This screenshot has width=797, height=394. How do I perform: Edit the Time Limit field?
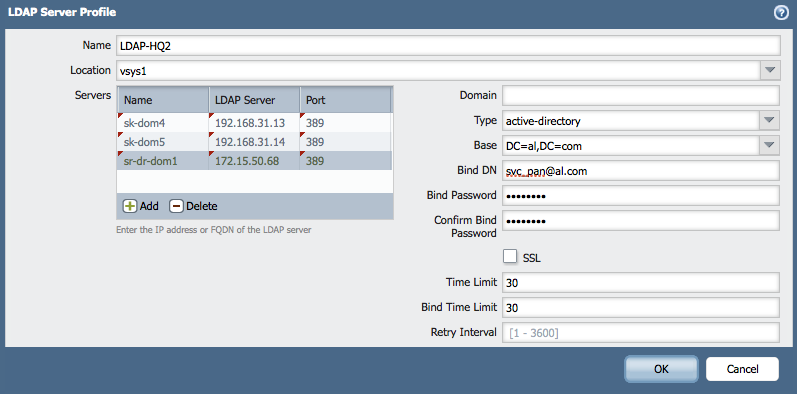[x=640, y=283]
